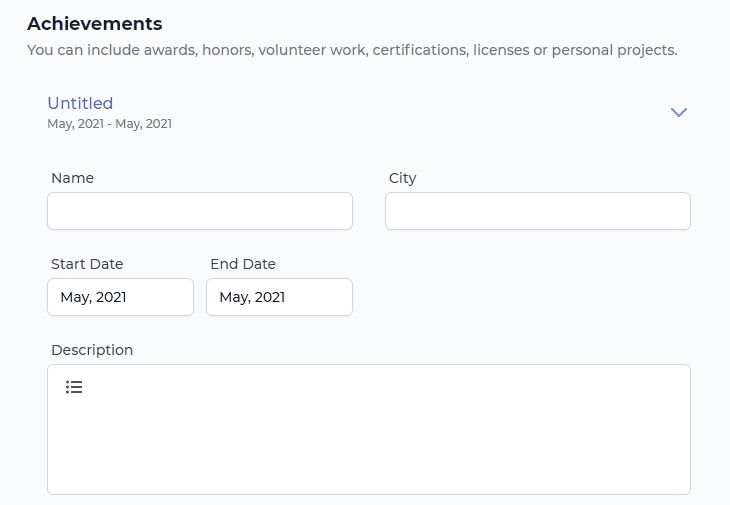This screenshot has width=730, height=505.
Task: Toggle bulleted list in Description editor
Action: [74, 387]
